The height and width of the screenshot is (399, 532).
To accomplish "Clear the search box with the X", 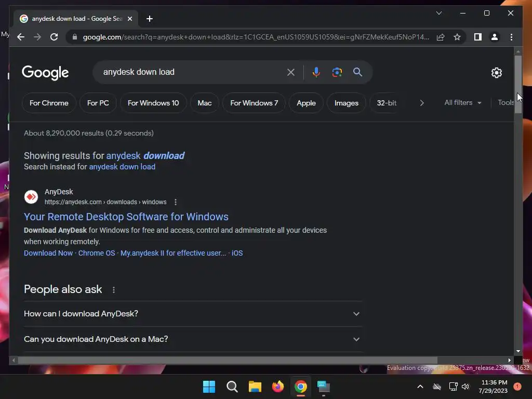I will point(291,72).
